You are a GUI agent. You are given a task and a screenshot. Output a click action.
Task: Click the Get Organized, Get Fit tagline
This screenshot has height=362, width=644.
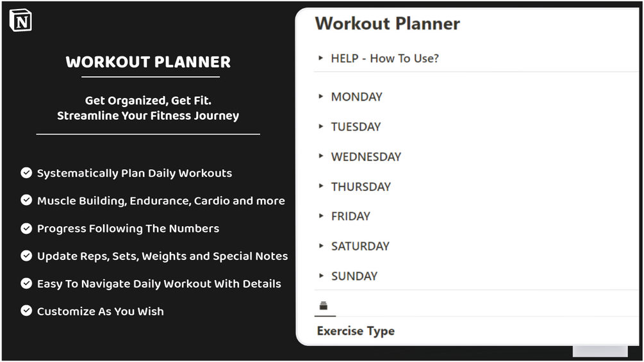click(x=148, y=101)
